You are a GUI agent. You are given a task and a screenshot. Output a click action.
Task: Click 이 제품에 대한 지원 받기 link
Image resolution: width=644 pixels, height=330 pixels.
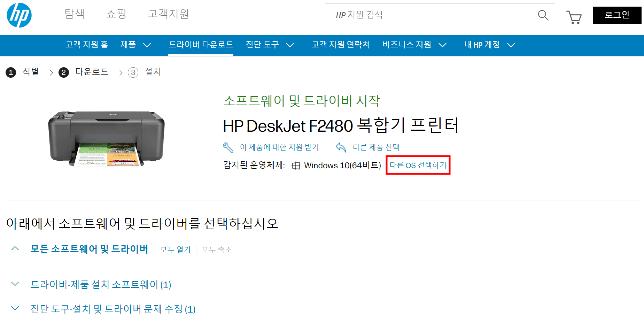tap(279, 147)
